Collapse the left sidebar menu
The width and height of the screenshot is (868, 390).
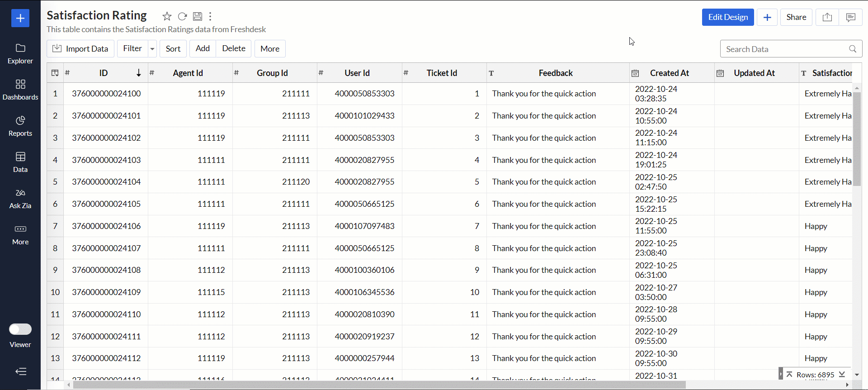click(20, 371)
